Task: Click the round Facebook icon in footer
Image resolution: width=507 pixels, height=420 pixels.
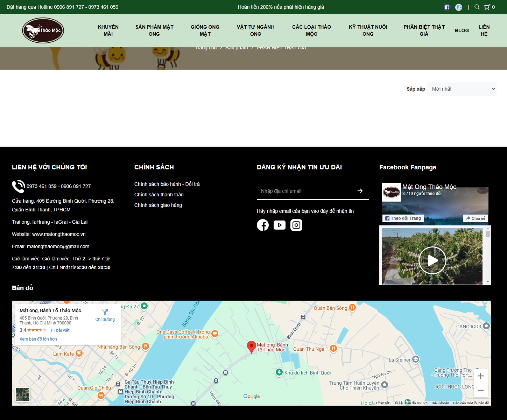Action: (262, 225)
